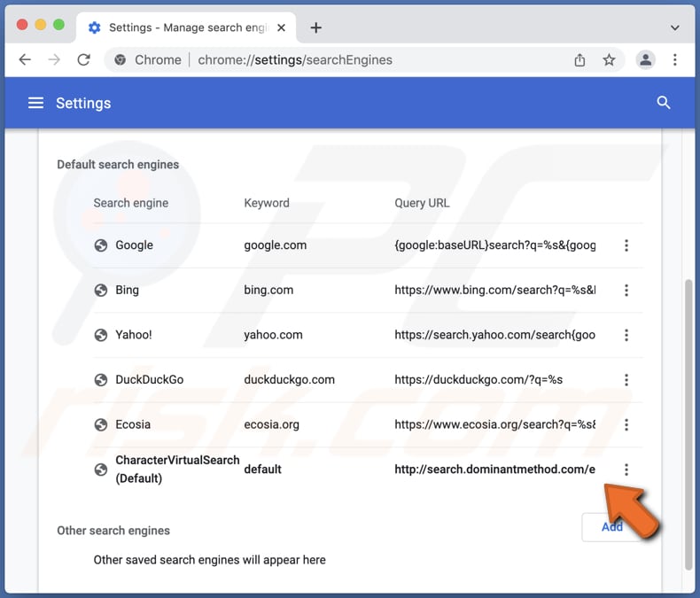Open more actions for CharacterVirtualSearch
700x598 pixels.
point(626,470)
